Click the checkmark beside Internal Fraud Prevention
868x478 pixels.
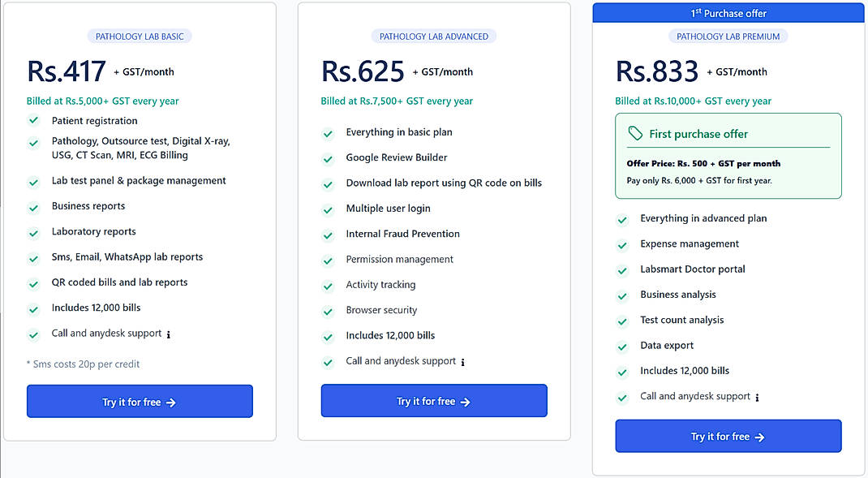click(329, 234)
